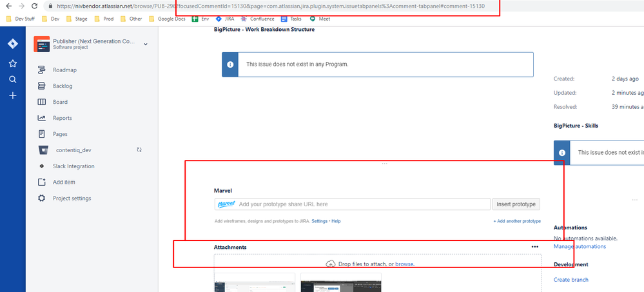Open the Google Docs bookmark folder
Image resolution: width=644 pixels, height=292 pixels.
tap(167, 19)
